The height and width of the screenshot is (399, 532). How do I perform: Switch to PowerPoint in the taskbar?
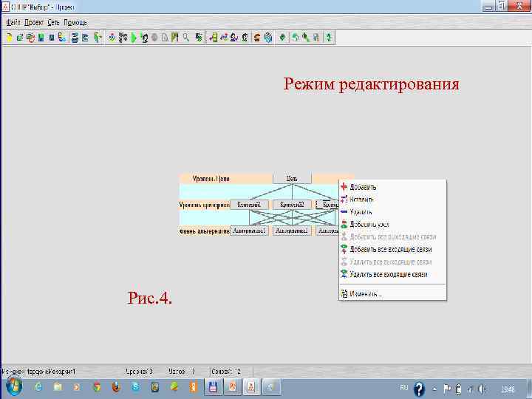[233, 386]
